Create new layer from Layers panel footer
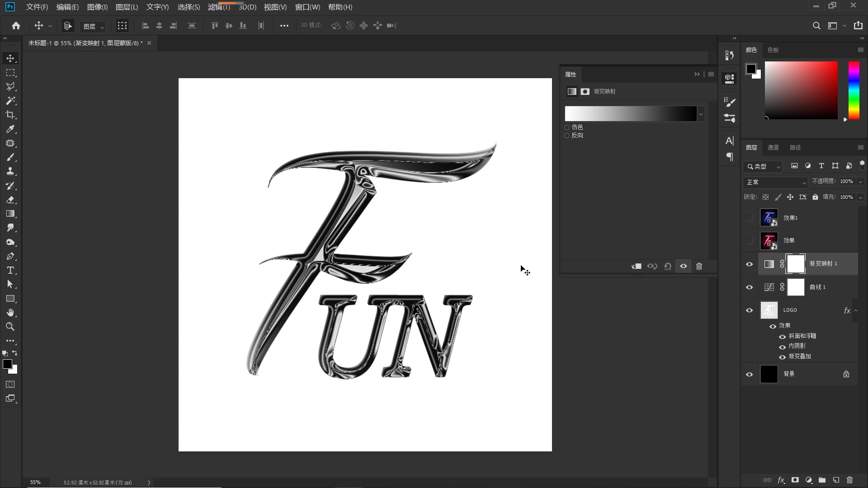The height and width of the screenshot is (488, 868). coord(836,480)
